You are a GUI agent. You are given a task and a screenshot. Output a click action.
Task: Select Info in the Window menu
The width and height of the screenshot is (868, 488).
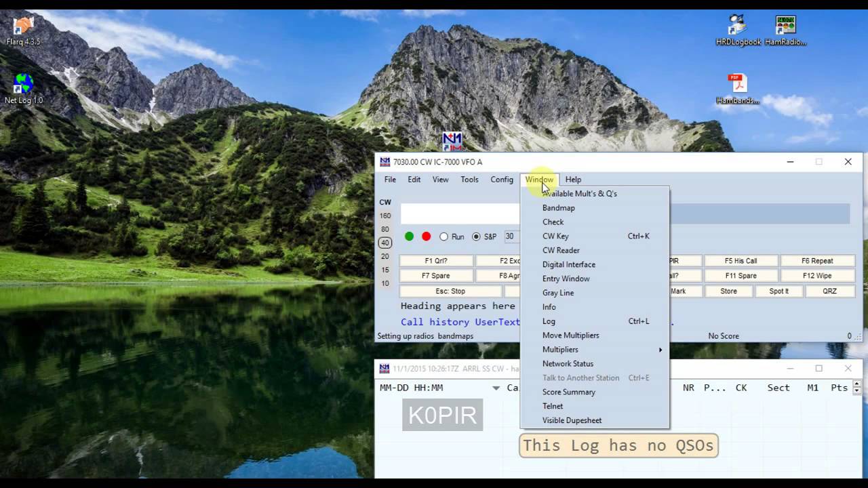pyautogui.click(x=595, y=307)
